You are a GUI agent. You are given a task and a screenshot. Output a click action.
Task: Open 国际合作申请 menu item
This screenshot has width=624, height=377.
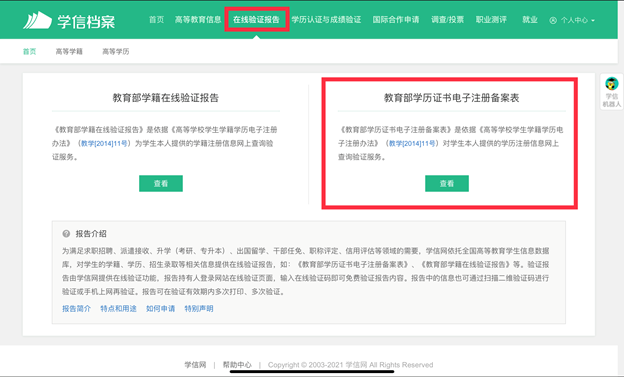click(396, 20)
